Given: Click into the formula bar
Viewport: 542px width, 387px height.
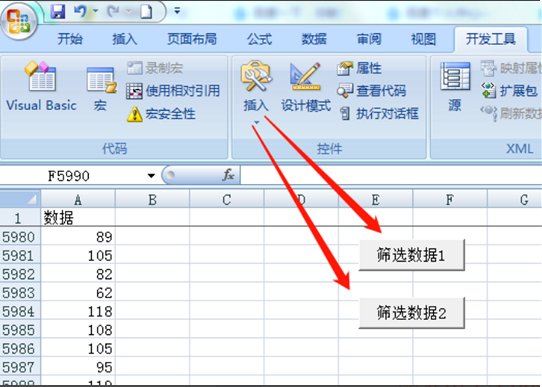Looking at the screenshot, I should point(391,175).
